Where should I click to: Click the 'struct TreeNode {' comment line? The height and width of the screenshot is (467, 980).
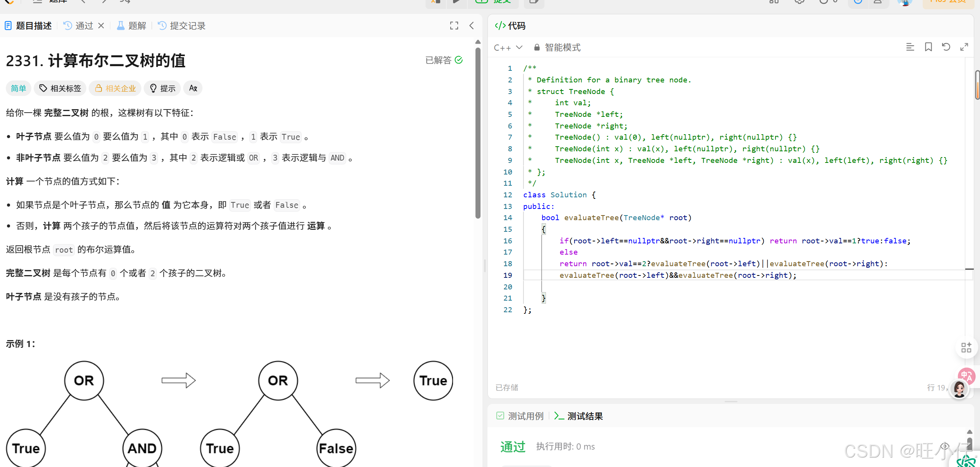point(571,92)
